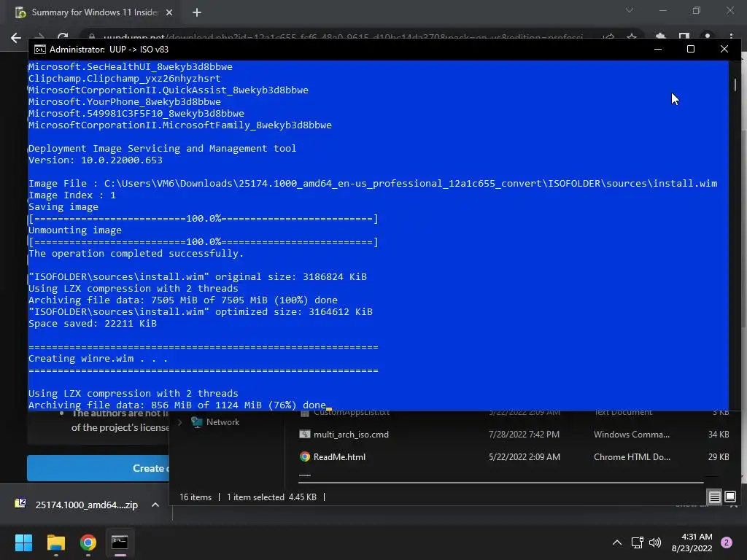The width and height of the screenshot is (747, 560).
Task: Click the command prompt taskbar icon
Action: (x=120, y=542)
